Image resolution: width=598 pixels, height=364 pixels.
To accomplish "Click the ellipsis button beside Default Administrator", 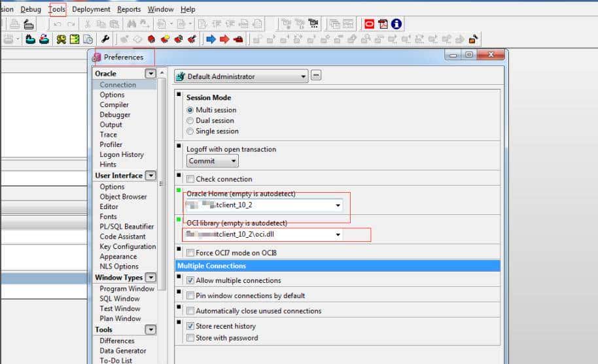I will pos(316,75).
